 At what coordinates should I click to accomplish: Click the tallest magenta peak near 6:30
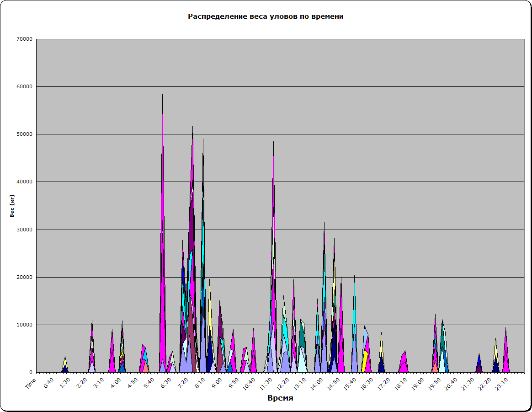pos(163,229)
